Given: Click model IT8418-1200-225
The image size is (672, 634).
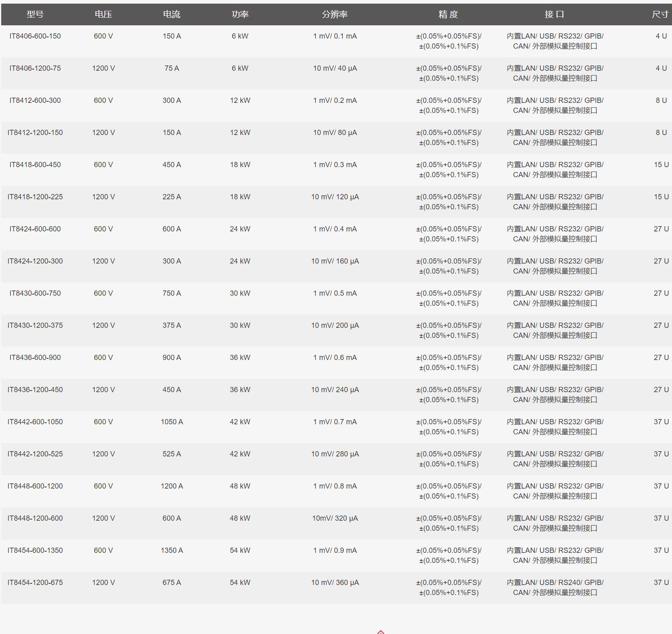Looking at the screenshot, I should tap(35, 197).
